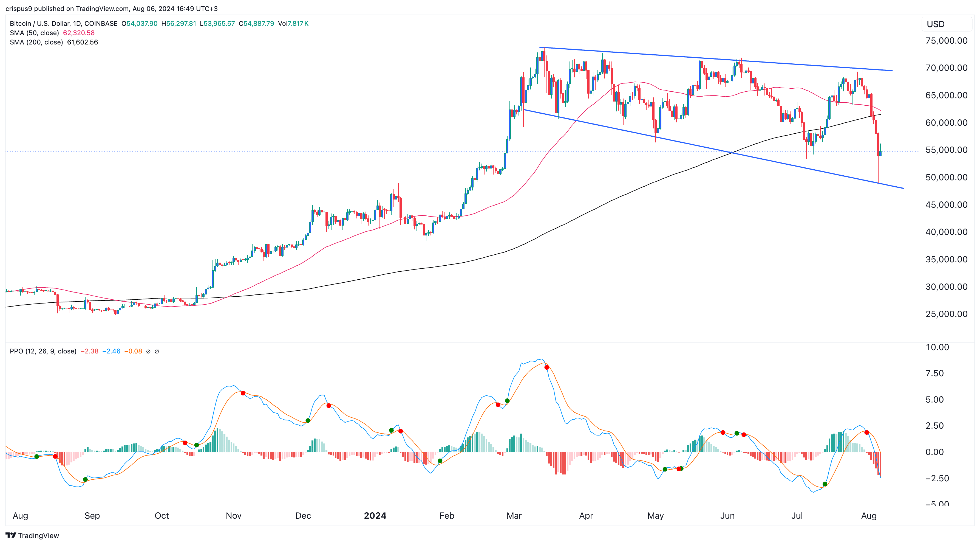Click the PPO axis label 5.00
Image resolution: width=980 pixels, height=545 pixels.
pyautogui.click(x=935, y=400)
